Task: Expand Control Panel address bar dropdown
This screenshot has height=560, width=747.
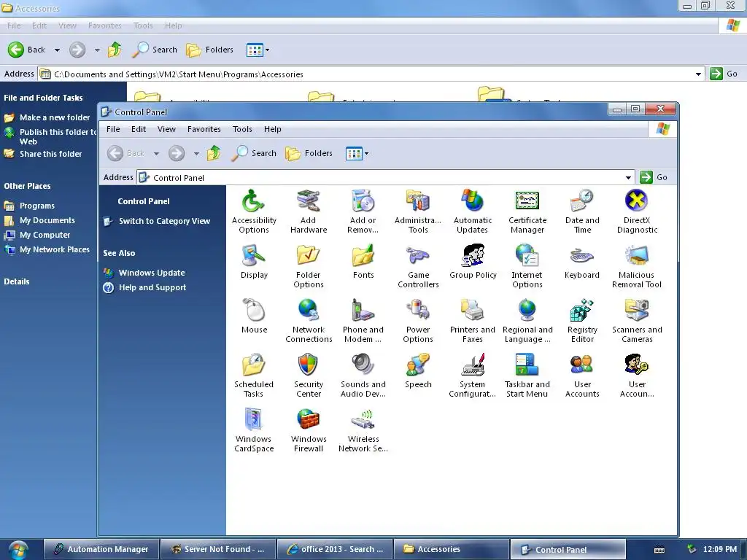Action: [628, 178]
